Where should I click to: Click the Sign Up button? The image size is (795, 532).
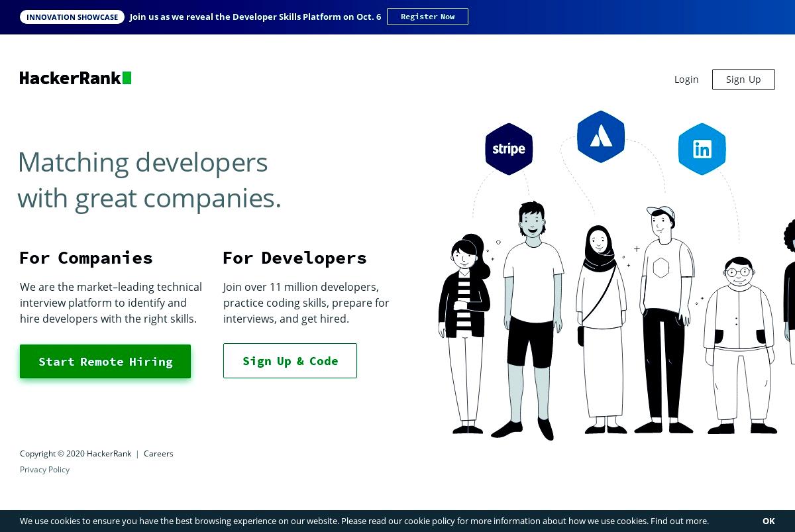pyautogui.click(x=743, y=80)
